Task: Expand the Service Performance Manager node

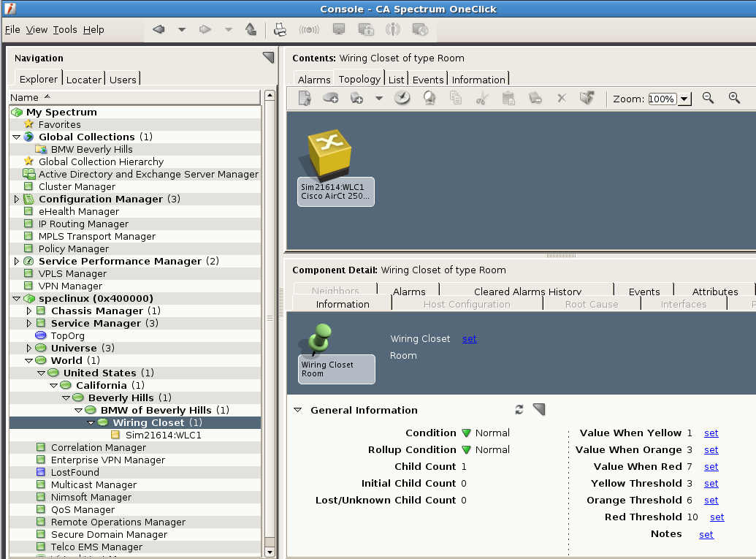Action: [16, 262]
